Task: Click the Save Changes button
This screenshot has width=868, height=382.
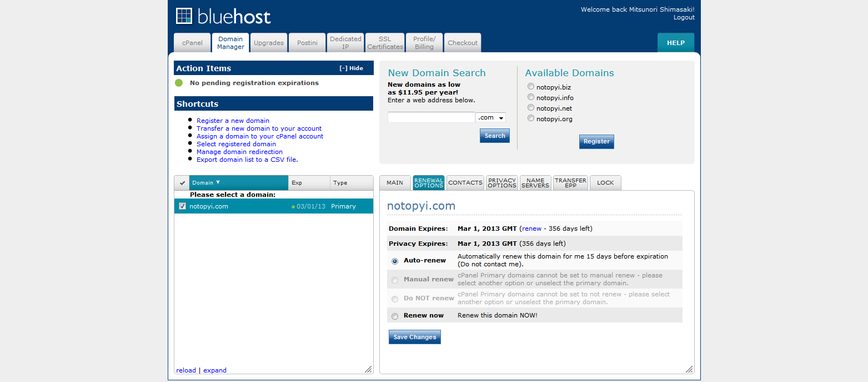Action: (415, 337)
